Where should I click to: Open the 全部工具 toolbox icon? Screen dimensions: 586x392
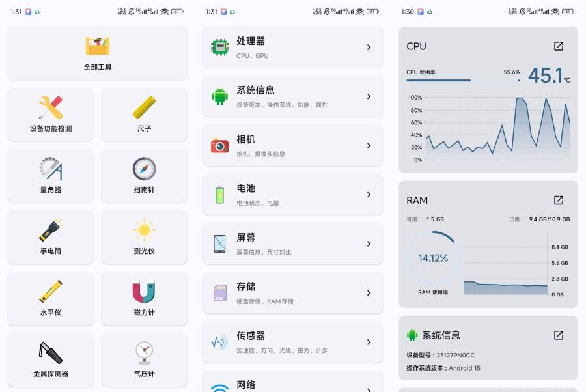97,46
